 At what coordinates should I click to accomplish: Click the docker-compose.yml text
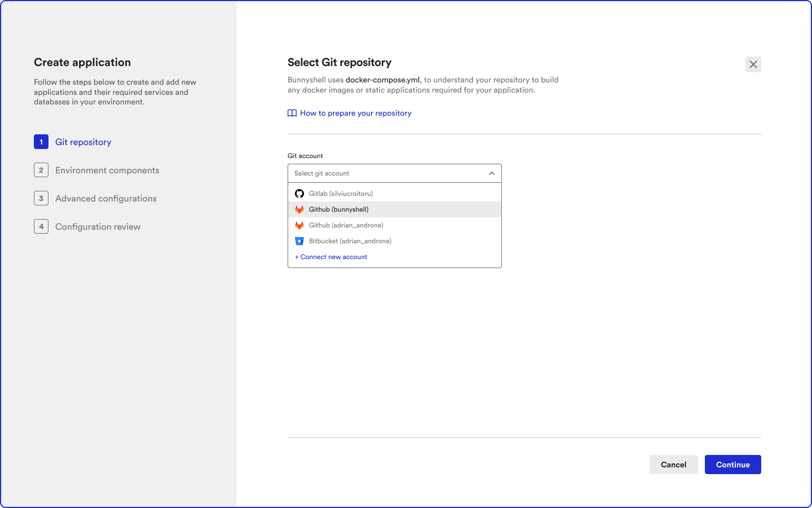tap(383, 80)
